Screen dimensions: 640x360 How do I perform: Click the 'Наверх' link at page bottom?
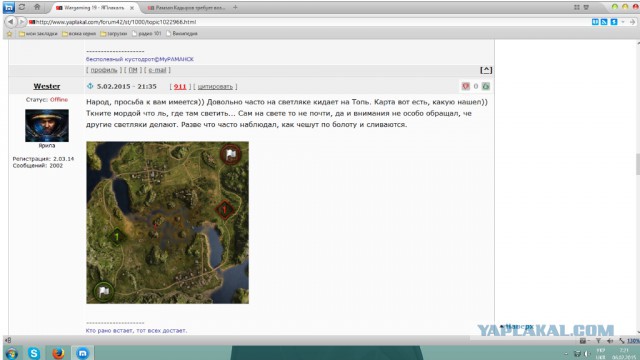click(519, 327)
